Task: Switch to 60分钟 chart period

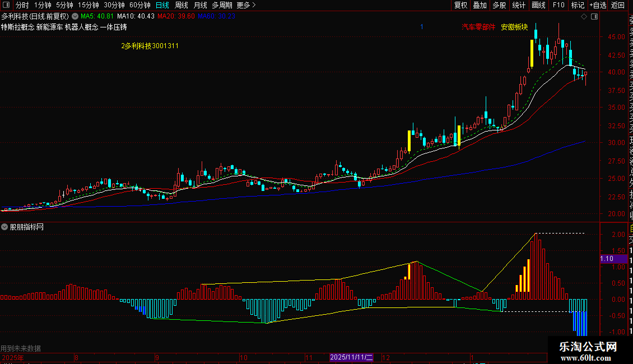Action: pos(139,5)
